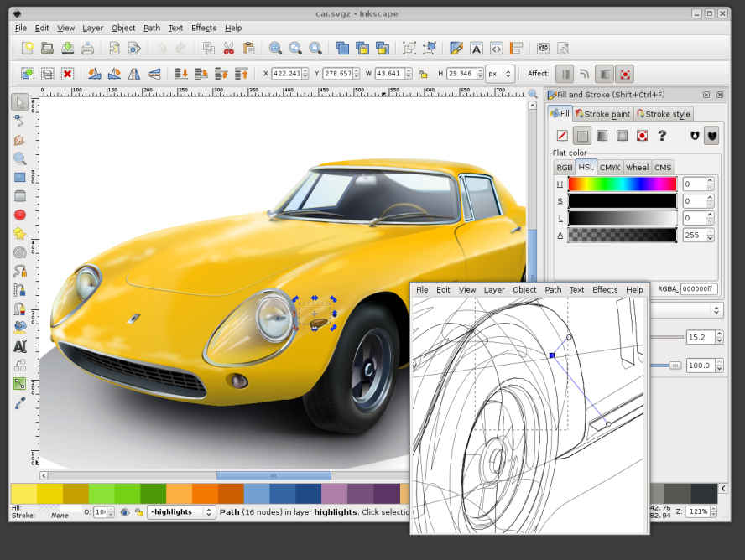This screenshot has width=745, height=560.
Task: Open the px units dropdown
Action: (500, 74)
